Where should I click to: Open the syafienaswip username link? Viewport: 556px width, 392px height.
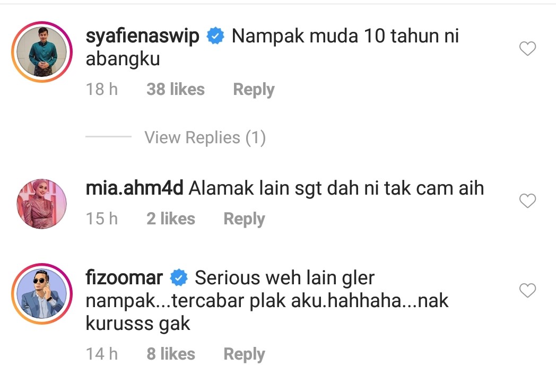[143, 37]
